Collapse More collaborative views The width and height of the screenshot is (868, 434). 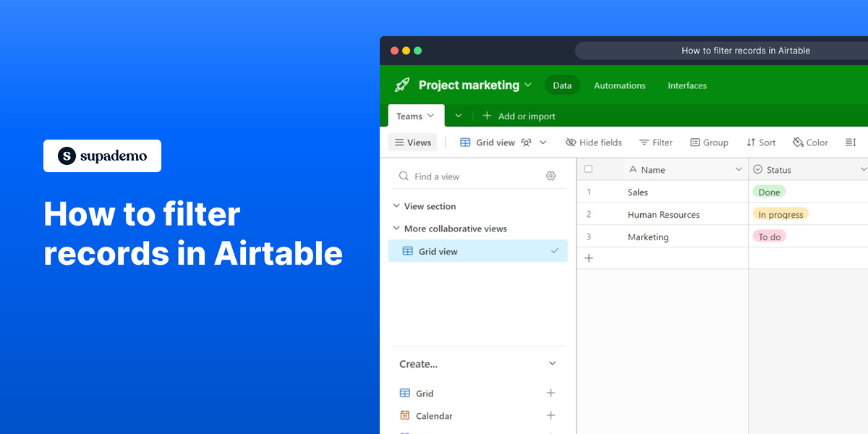point(396,229)
